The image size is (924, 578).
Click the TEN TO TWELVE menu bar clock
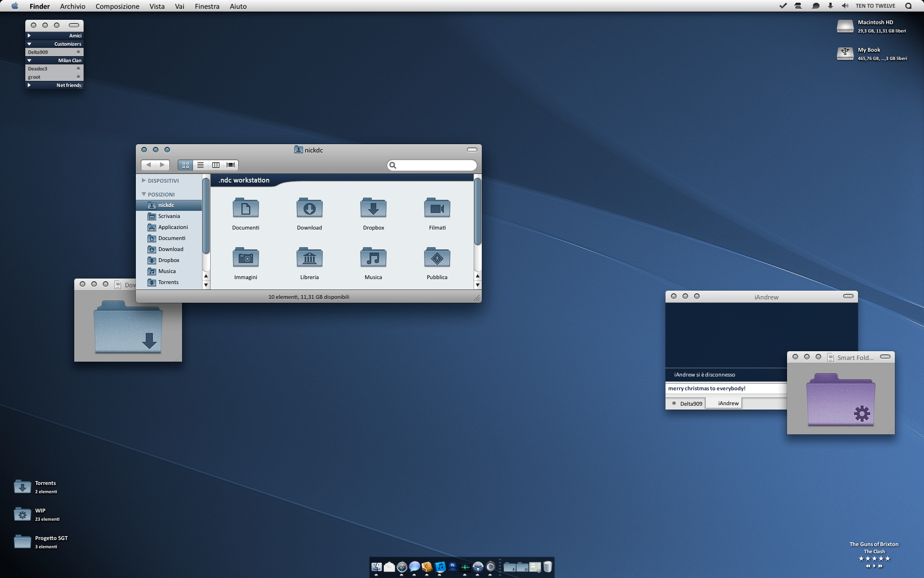(875, 6)
